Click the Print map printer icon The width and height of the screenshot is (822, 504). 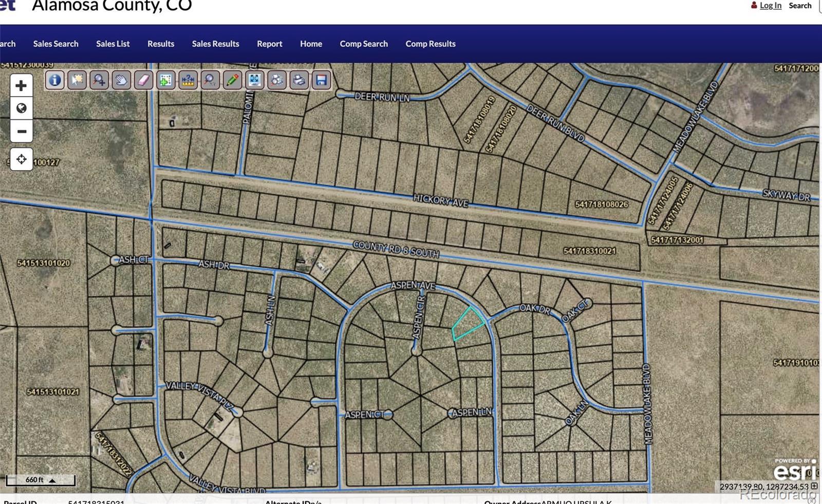point(299,80)
